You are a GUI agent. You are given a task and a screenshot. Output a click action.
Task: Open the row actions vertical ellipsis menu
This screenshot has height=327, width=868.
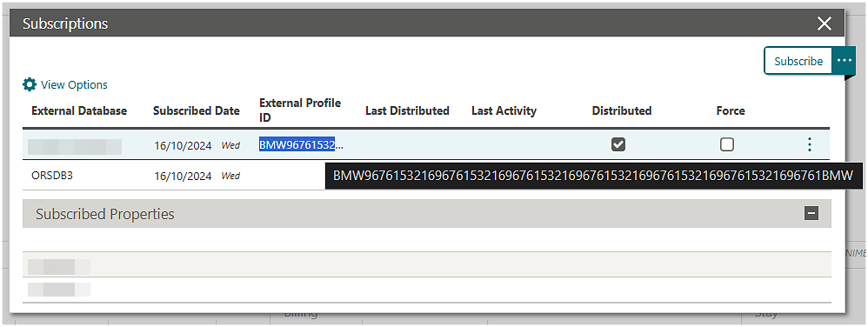point(810,145)
